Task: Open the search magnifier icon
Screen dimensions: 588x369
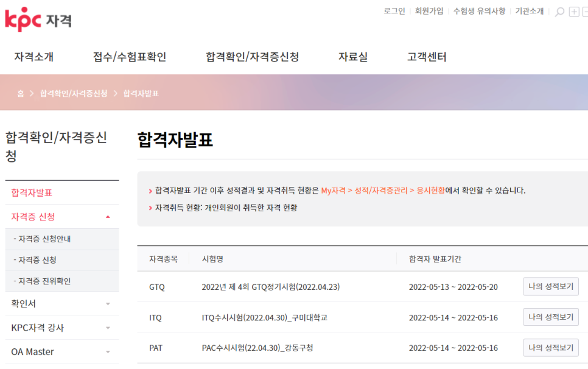Action: 559,12
